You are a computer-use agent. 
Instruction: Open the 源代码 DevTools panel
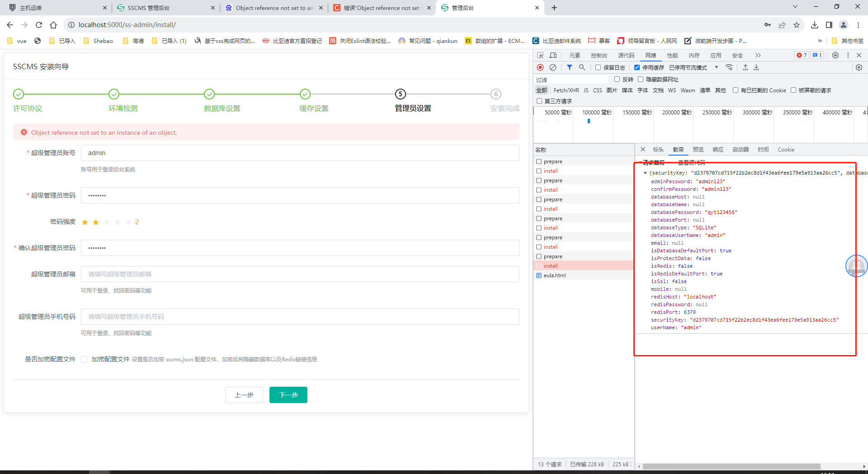click(626, 55)
